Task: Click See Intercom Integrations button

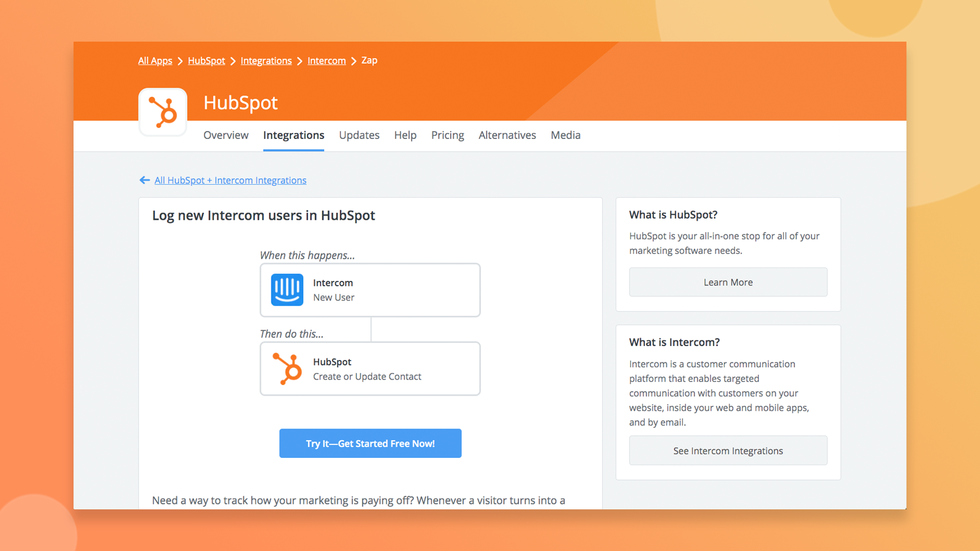Action: point(728,451)
